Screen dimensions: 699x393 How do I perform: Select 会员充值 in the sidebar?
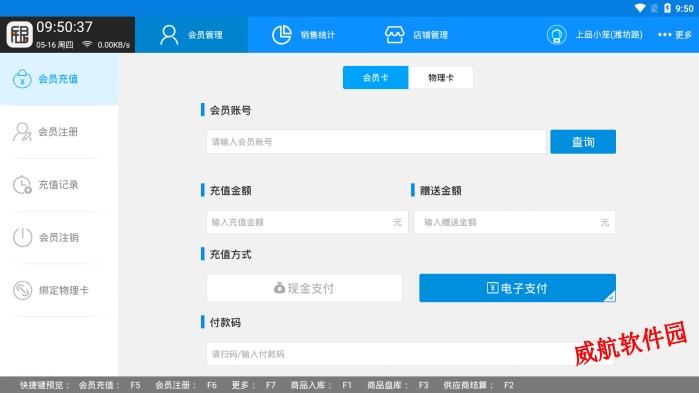click(x=59, y=79)
